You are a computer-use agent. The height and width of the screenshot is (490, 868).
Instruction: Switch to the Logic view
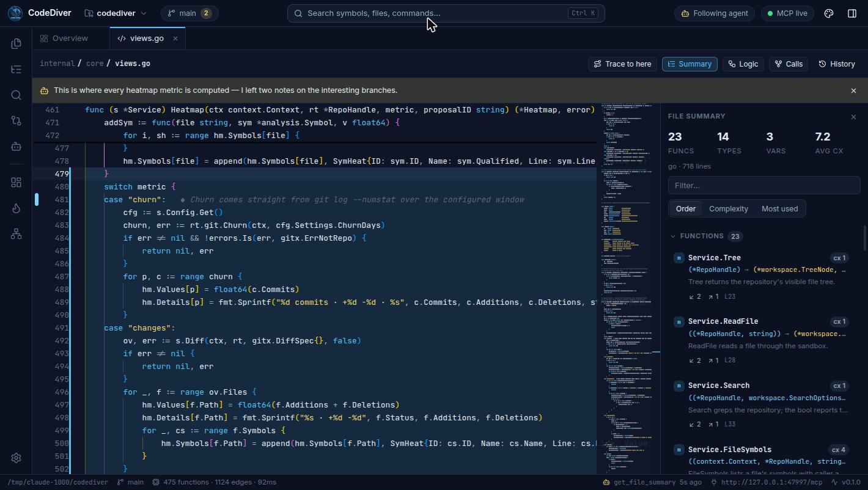point(743,64)
